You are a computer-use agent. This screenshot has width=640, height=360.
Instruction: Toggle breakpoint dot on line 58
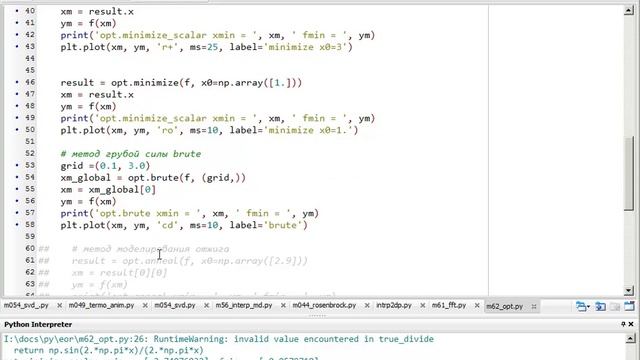pyautogui.click(x=17, y=224)
